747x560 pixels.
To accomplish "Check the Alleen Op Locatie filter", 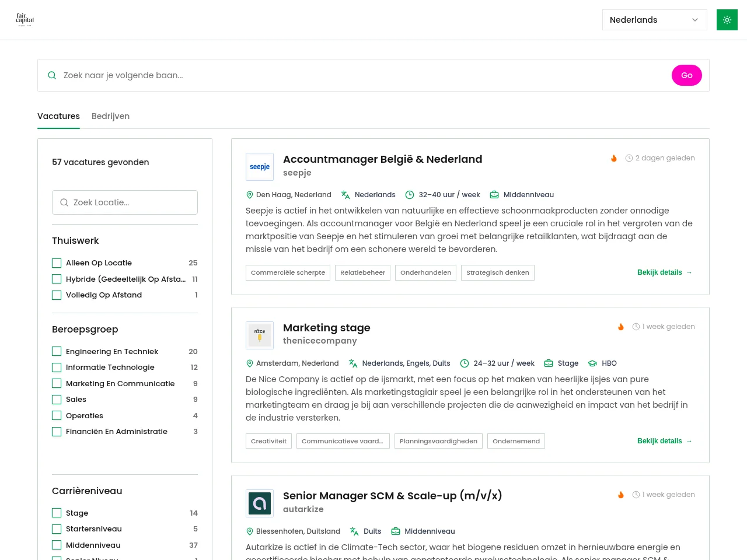I will coord(57,263).
